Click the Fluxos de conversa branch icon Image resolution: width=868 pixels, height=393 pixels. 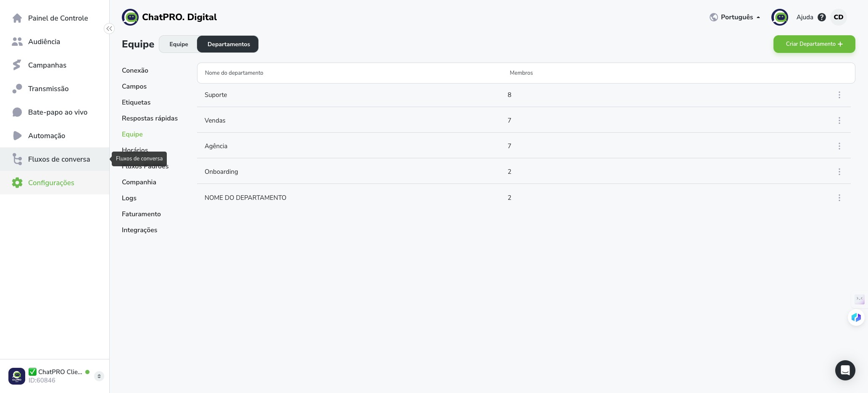17,159
